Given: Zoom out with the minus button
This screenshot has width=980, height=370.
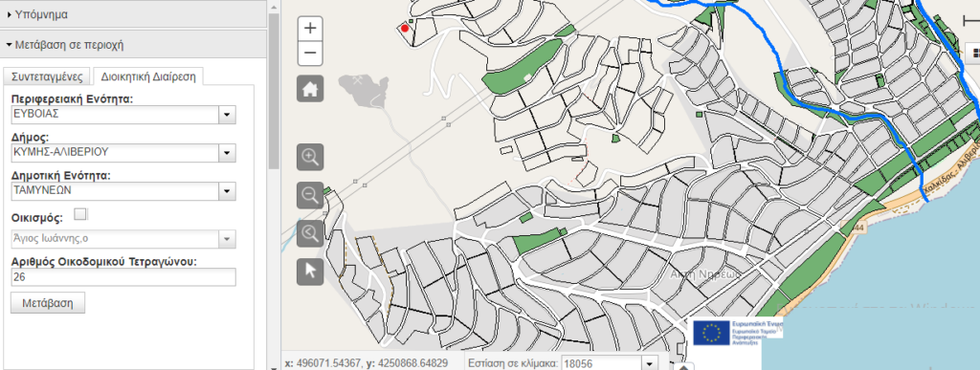Looking at the screenshot, I should [310, 53].
